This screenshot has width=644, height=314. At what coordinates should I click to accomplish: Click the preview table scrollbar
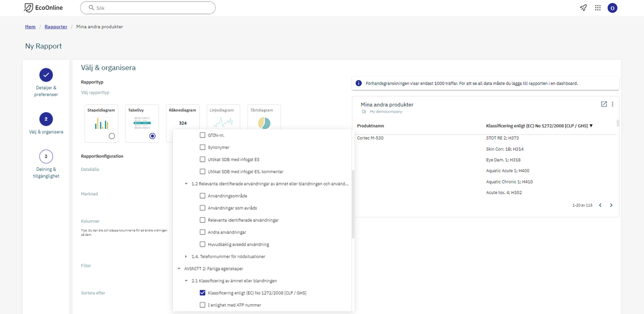[x=618, y=123]
